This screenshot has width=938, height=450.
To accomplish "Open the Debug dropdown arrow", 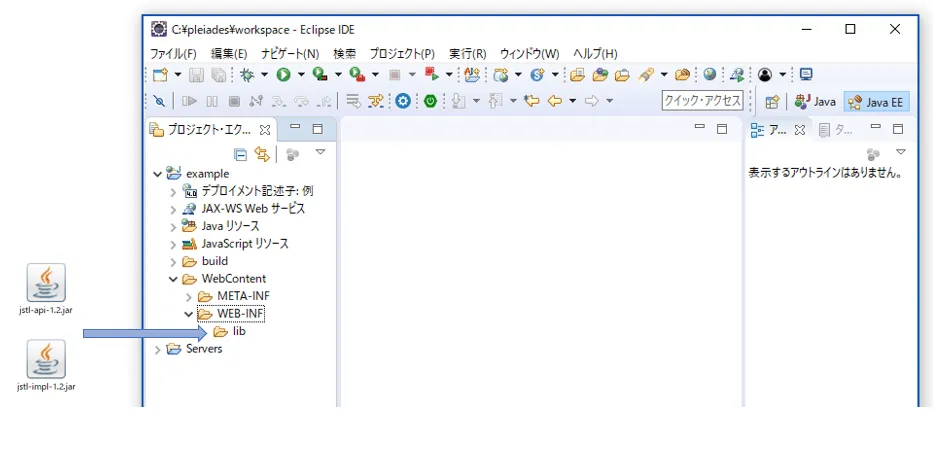I will 264,75.
